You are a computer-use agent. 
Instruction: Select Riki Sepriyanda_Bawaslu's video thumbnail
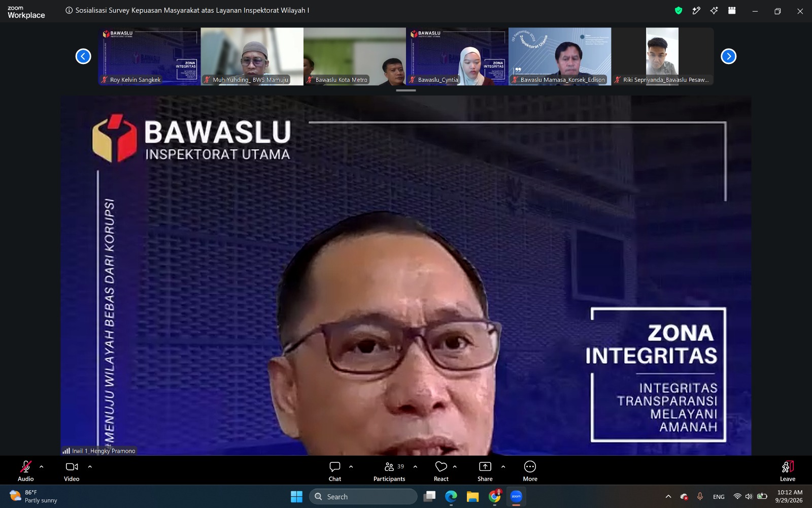662,56
